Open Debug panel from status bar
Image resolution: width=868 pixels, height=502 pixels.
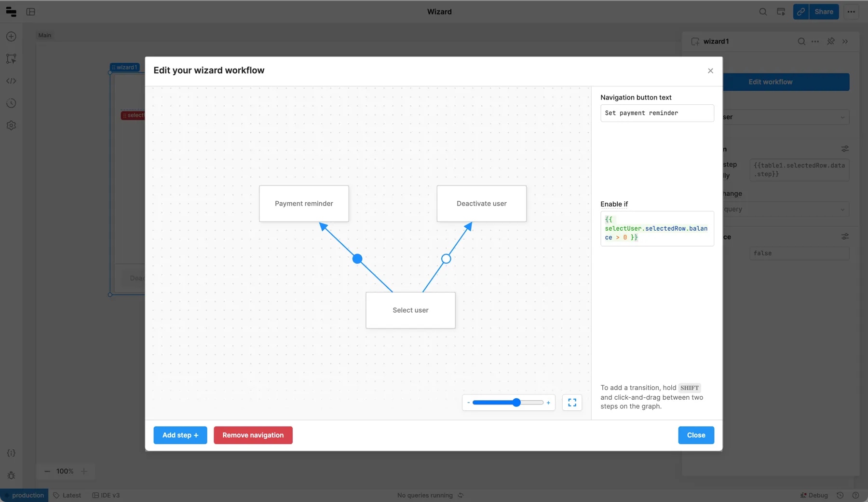(814, 496)
